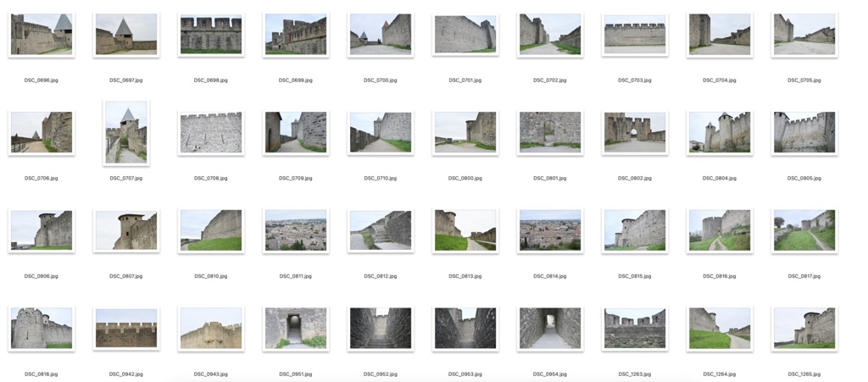Click the file name DSC_0700.jpg
The height and width of the screenshot is (382, 868).
[x=381, y=80]
